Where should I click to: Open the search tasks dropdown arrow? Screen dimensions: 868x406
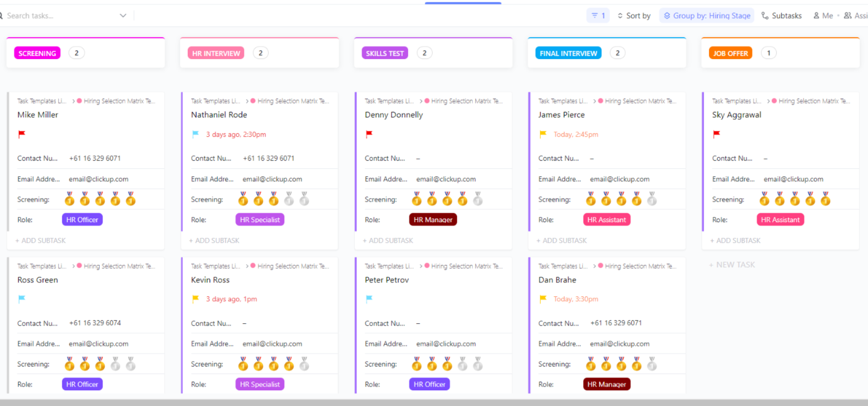(x=122, y=15)
